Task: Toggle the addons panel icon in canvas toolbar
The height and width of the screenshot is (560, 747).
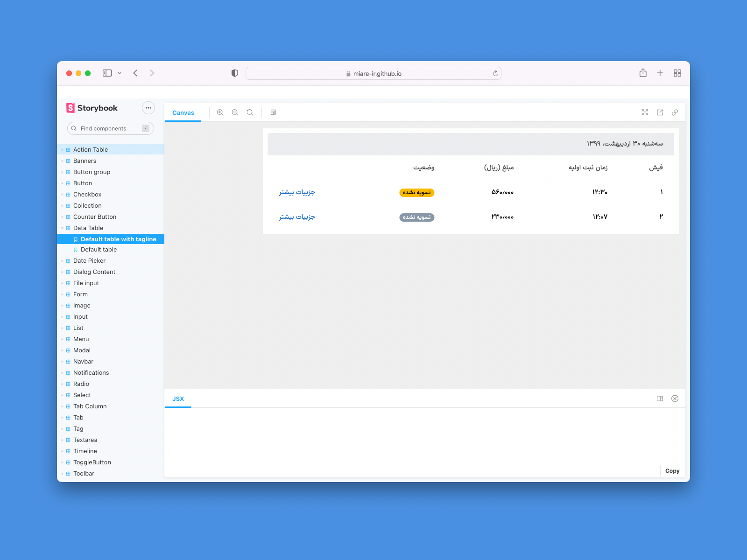Action: [273, 112]
